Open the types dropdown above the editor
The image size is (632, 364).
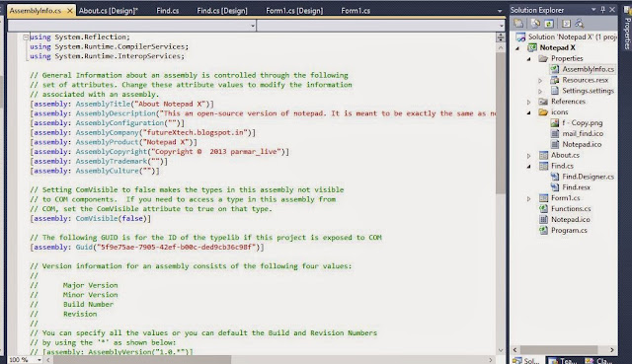coord(253,26)
